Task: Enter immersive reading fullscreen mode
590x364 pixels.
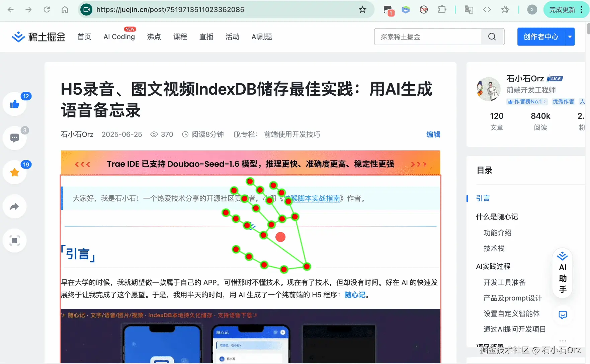Action: coord(15,241)
